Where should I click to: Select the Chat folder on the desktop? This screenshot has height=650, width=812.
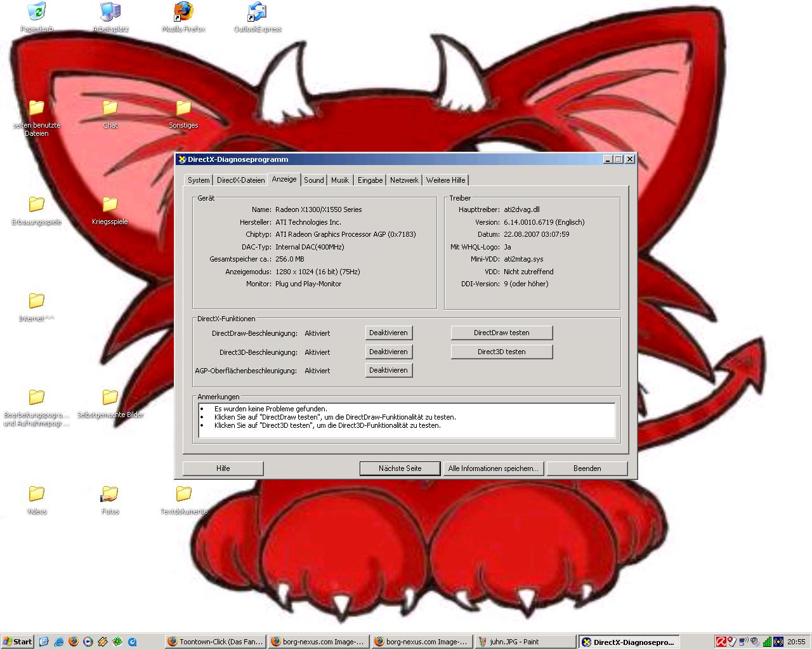click(110, 114)
